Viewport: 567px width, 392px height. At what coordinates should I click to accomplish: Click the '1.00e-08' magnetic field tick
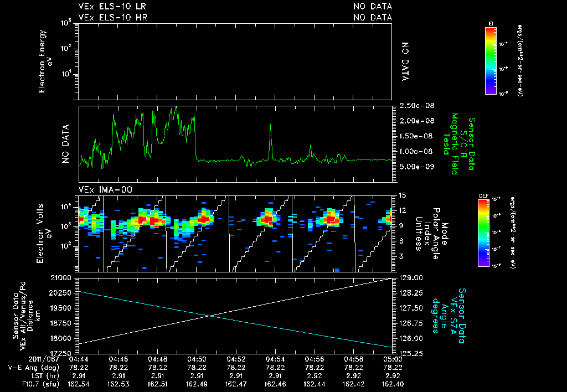tap(417, 151)
